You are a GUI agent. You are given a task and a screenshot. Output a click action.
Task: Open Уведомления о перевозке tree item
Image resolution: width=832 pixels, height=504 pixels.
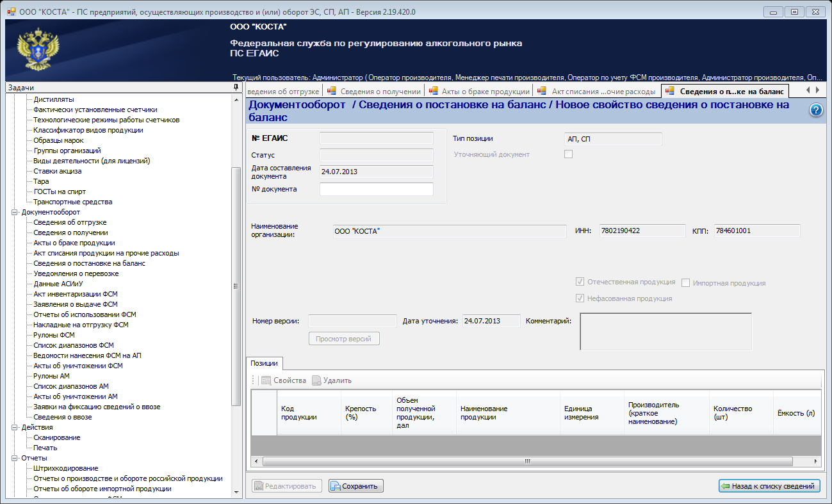(76, 273)
